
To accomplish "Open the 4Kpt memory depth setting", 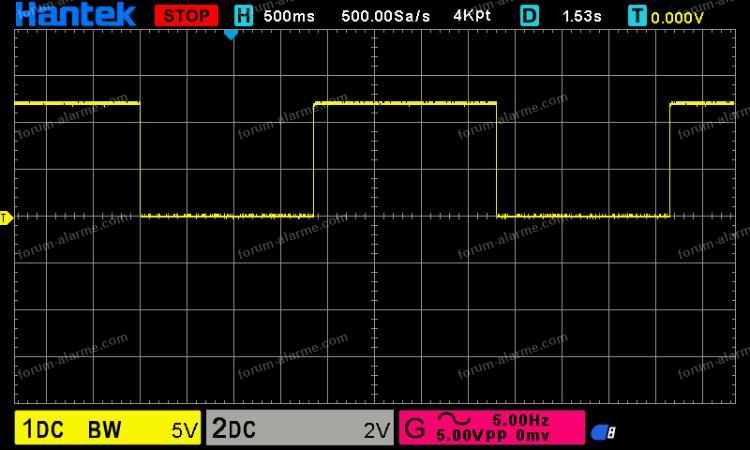I will click(x=472, y=16).
